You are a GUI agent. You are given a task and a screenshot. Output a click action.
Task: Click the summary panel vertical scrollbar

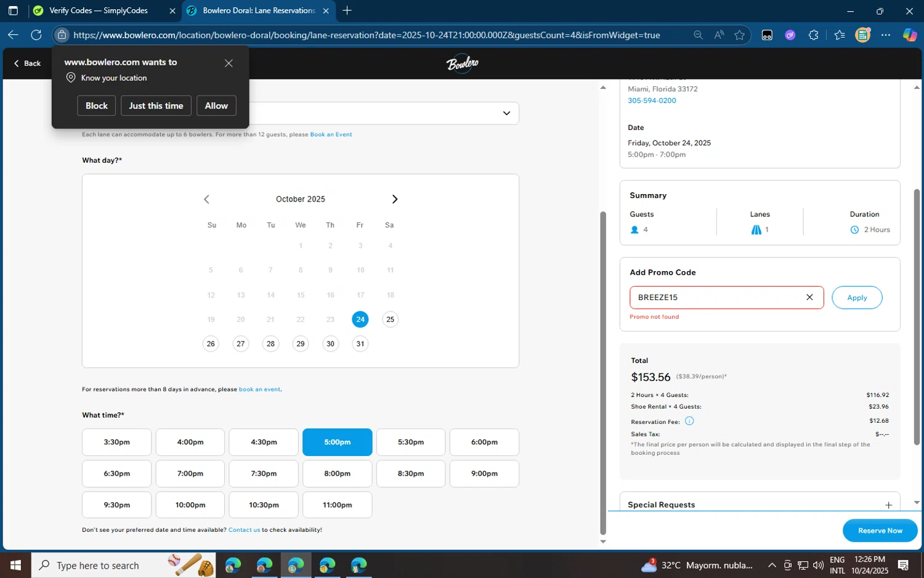click(917, 317)
